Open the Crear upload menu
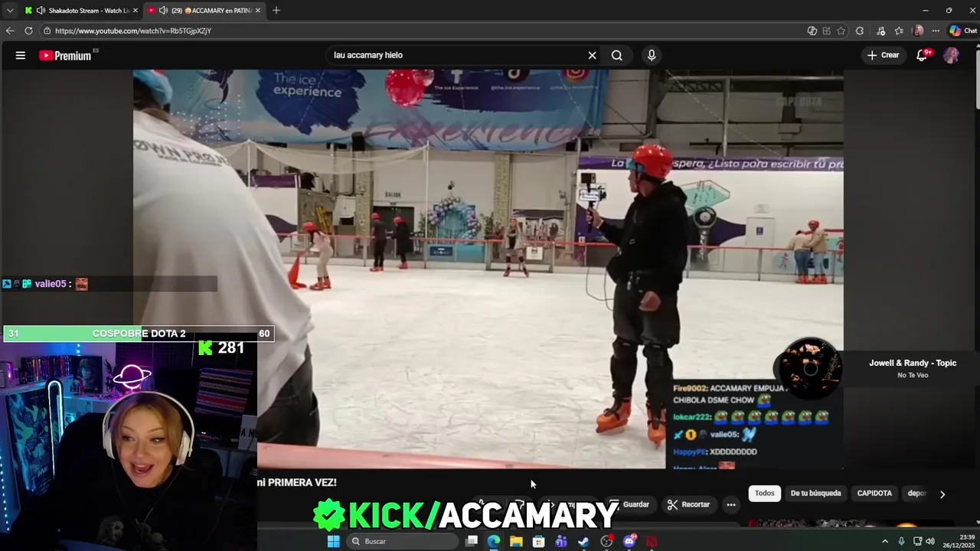This screenshot has width=980, height=551. point(884,55)
